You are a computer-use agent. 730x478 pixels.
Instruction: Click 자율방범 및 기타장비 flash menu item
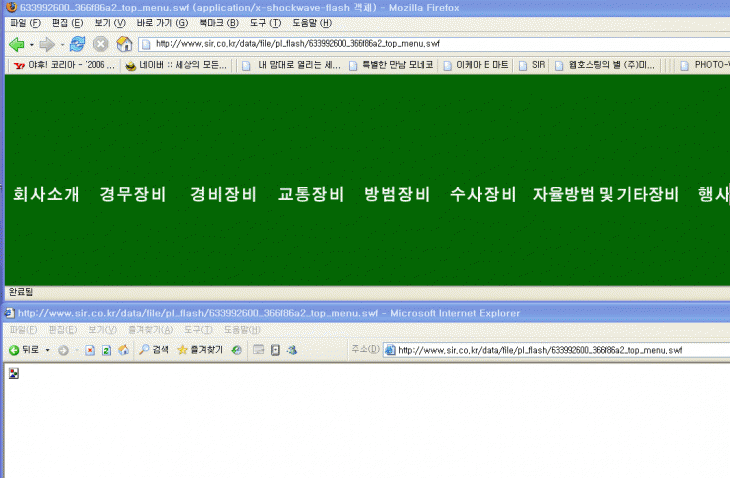606,195
